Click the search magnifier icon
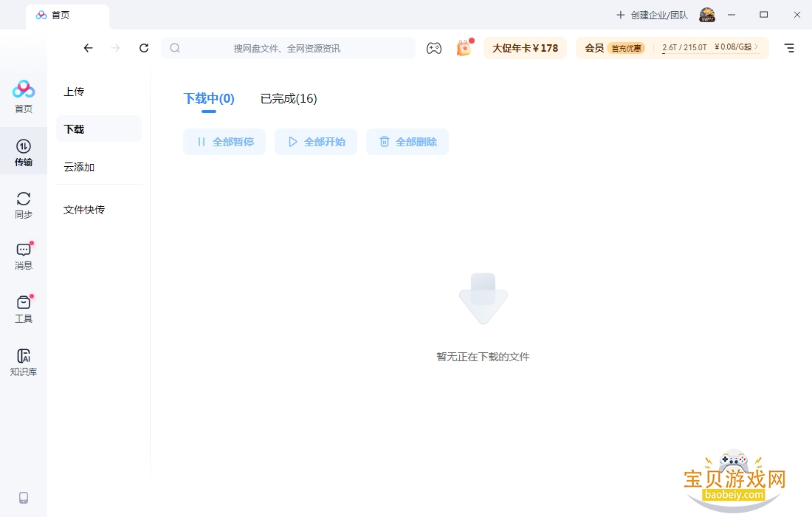This screenshot has height=517, width=812. pyautogui.click(x=175, y=48)
